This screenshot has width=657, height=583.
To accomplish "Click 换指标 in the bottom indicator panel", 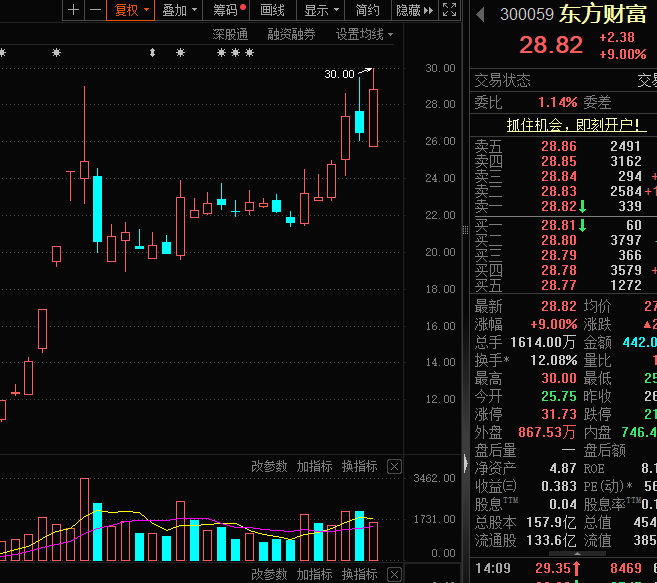I will (360, 574).
